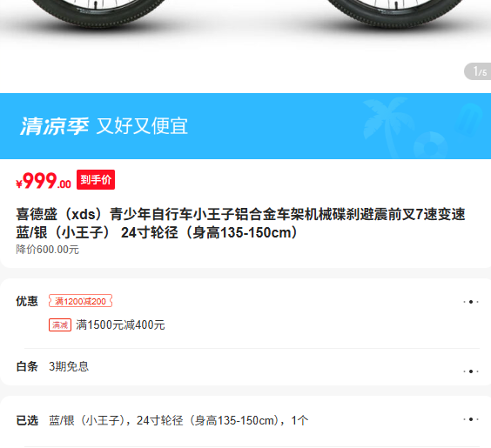
Task: Open more options in the 优惠 row
Action: [x=471, y=302]
